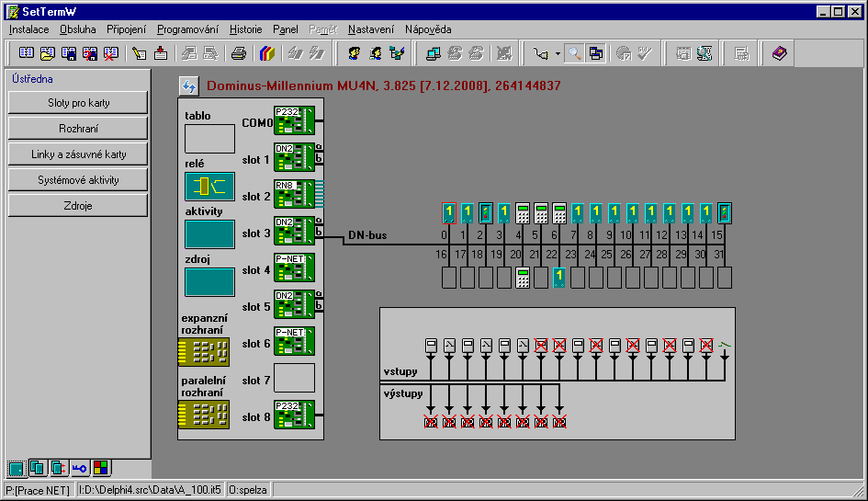The width and height of the screenshot is (868, 501).
Task: Select the blue key tab icon
Action: tap(80, 468)
